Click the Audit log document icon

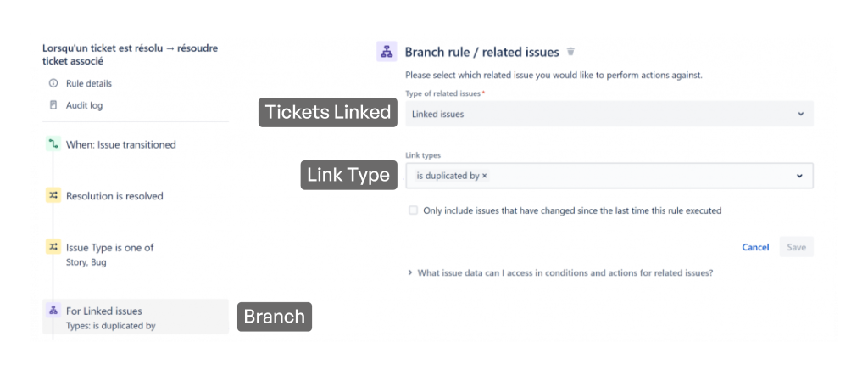(53, 105)
